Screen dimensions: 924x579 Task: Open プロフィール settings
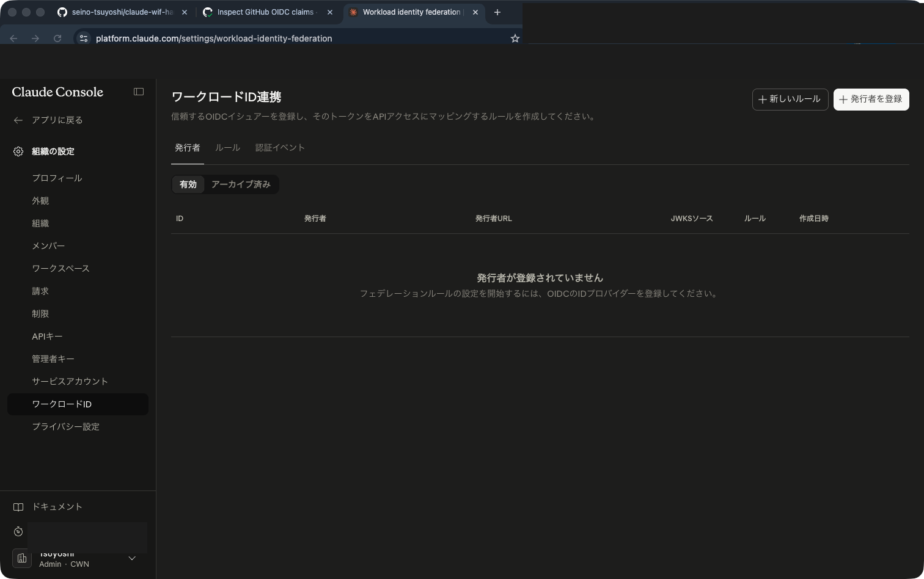[x=57, y=178]
